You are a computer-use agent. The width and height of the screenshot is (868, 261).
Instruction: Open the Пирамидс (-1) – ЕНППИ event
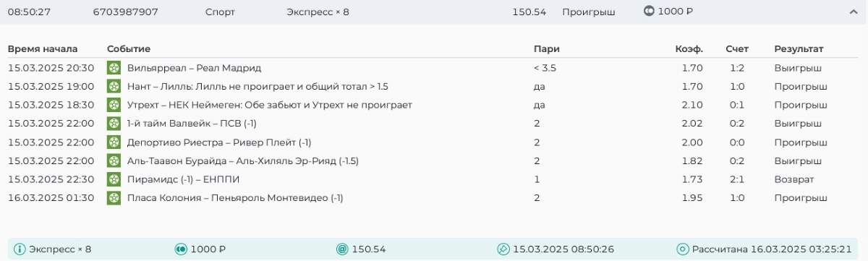[183, 179]
